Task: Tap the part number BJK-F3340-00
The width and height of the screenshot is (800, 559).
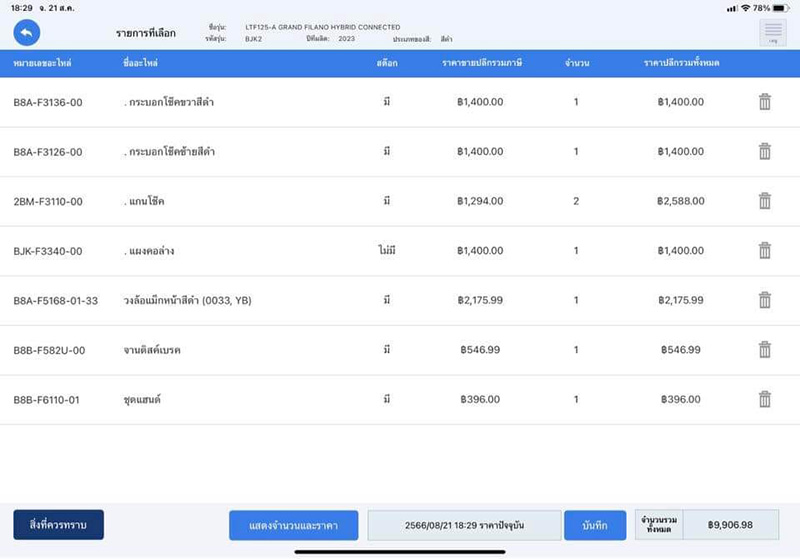Action: coord(48,251)
